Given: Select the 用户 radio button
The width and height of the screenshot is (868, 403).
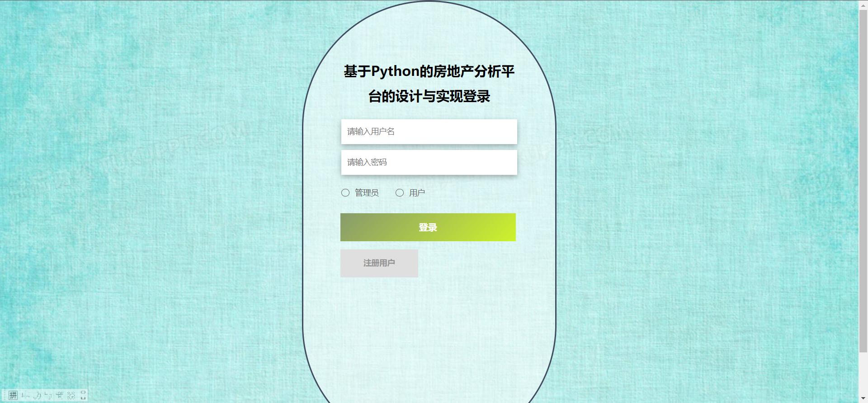Looking at the screenshot, I should click(400, 193).
